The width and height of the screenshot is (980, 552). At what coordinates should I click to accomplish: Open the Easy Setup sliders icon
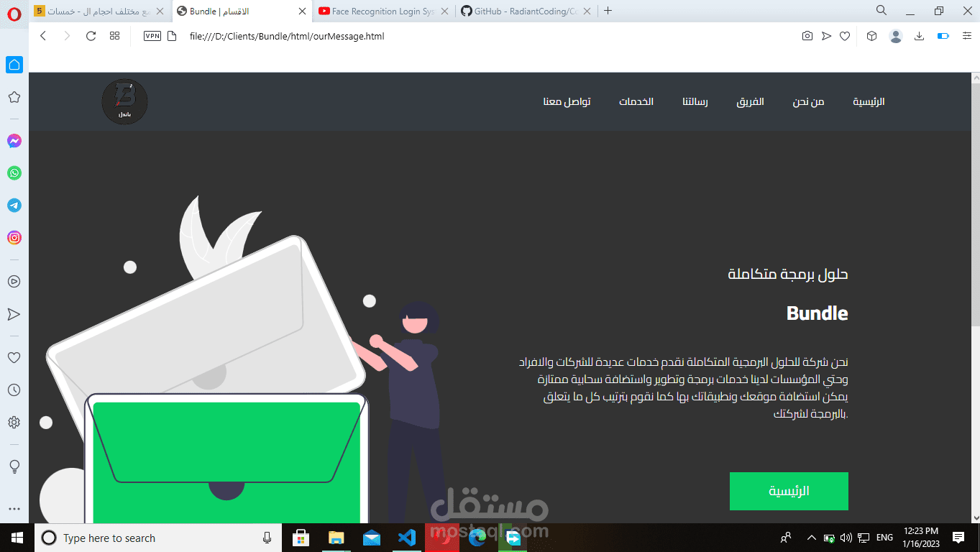pos(967,36)
